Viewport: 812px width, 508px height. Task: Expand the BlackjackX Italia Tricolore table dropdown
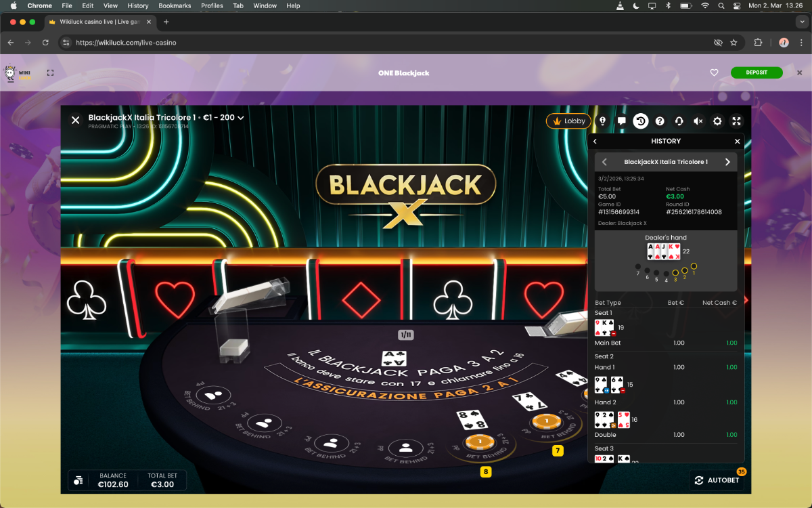pos(240,118)
